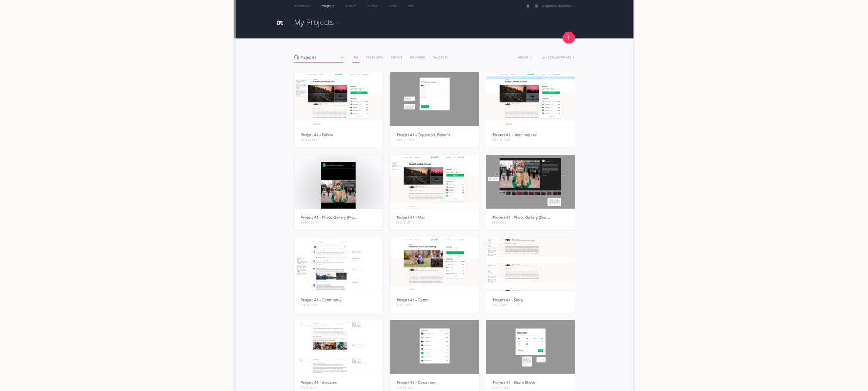
Task: Open Project 41 - Demo thumbnail
Action: 435,264
